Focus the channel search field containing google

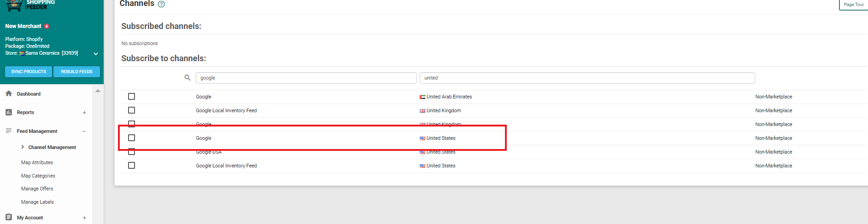point(306,78)
